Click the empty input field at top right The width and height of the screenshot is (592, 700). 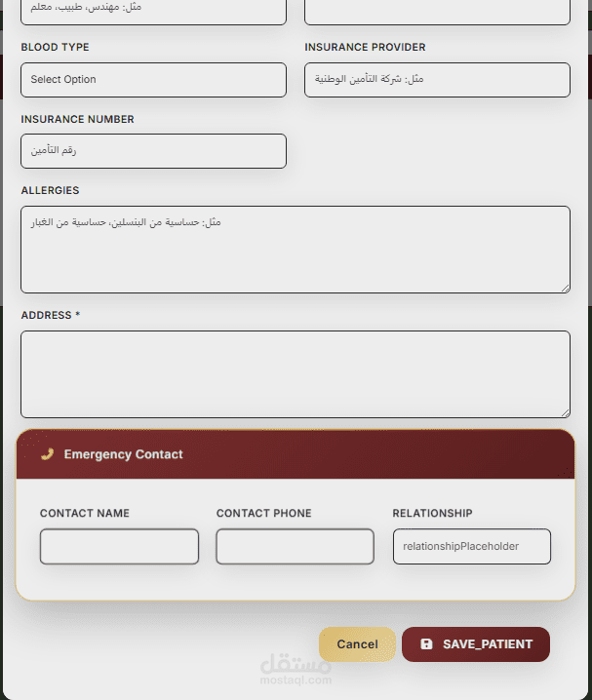[437, 10]
